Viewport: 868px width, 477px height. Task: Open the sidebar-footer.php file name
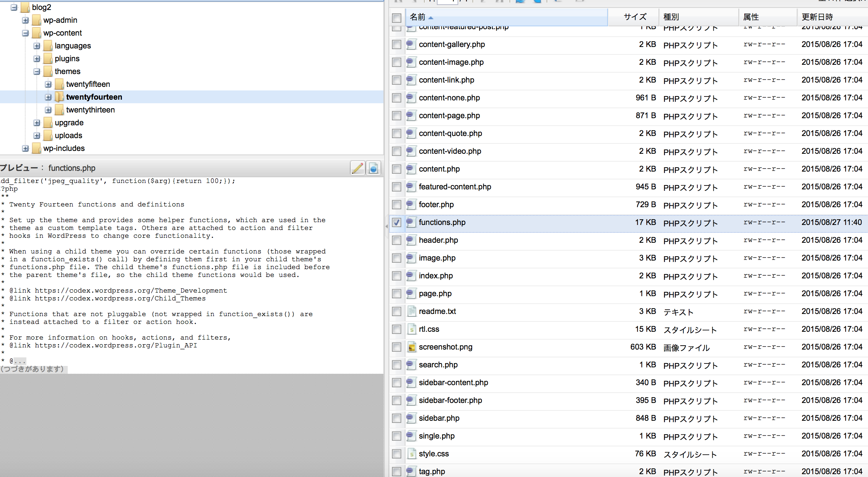pos(450,400)
